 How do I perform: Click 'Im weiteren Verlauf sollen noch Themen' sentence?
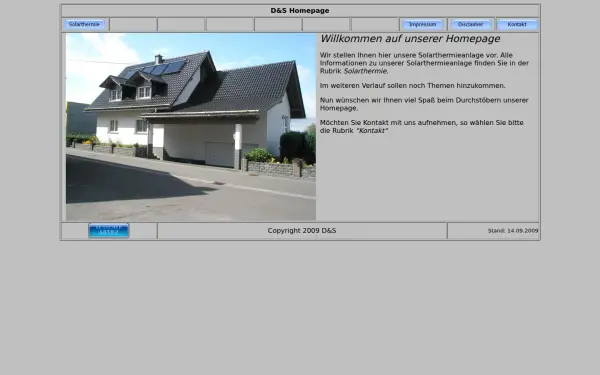tap(412, 86)
